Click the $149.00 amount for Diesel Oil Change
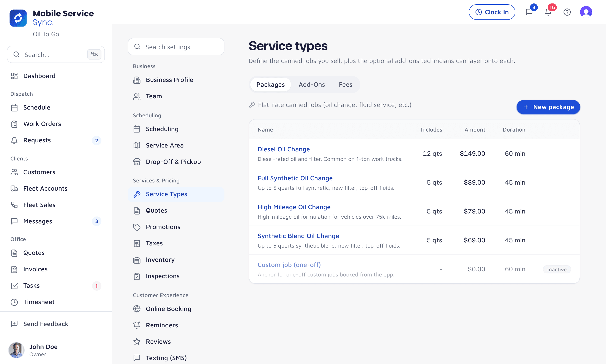Viewport: 606px width, 364px height. (472, 154)
